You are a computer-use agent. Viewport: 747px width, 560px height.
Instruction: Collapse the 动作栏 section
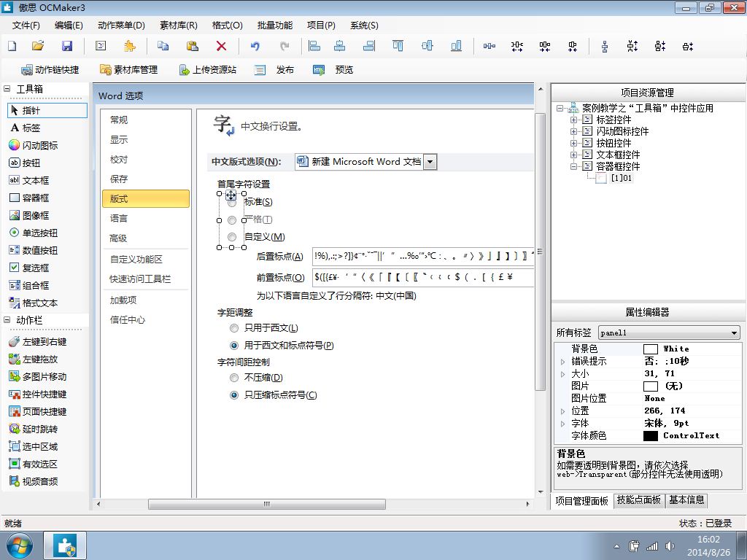pyautogui.click(x=7, y=320)
